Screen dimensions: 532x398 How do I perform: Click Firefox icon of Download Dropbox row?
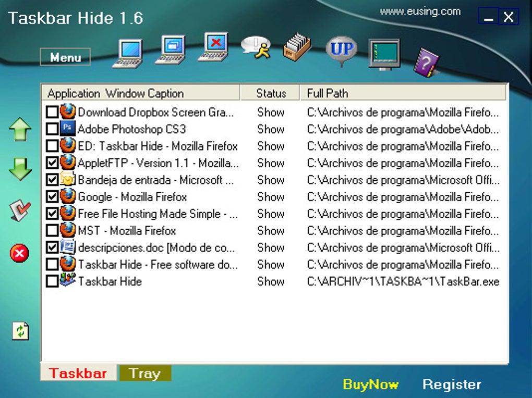[x=67, y=111]
